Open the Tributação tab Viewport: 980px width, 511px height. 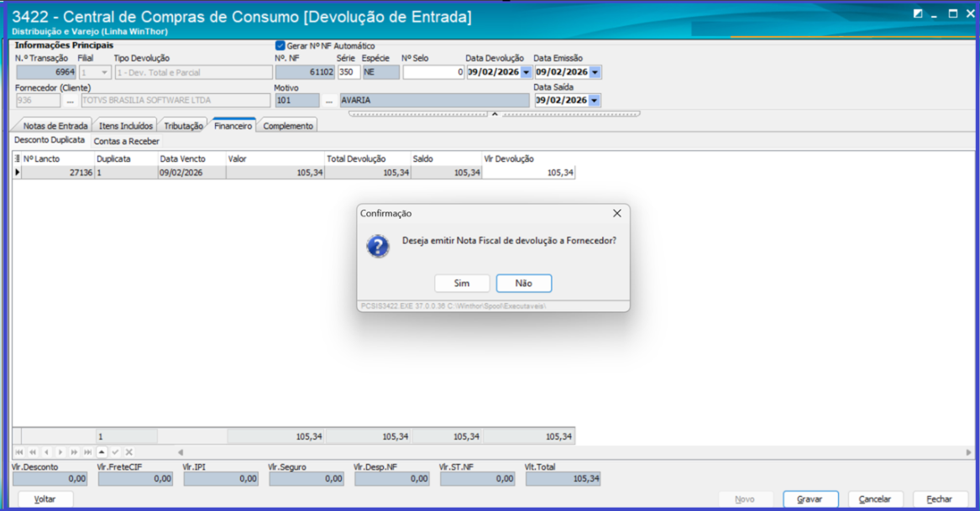(x=183, y=126)
